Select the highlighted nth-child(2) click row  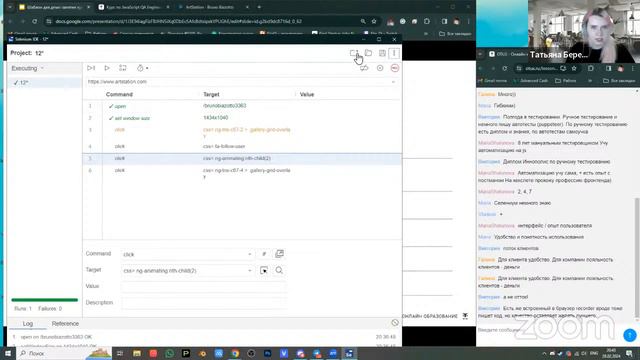coord(242,158)
